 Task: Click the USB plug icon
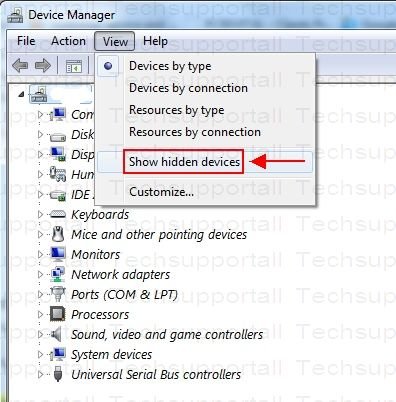pos(58,374)
